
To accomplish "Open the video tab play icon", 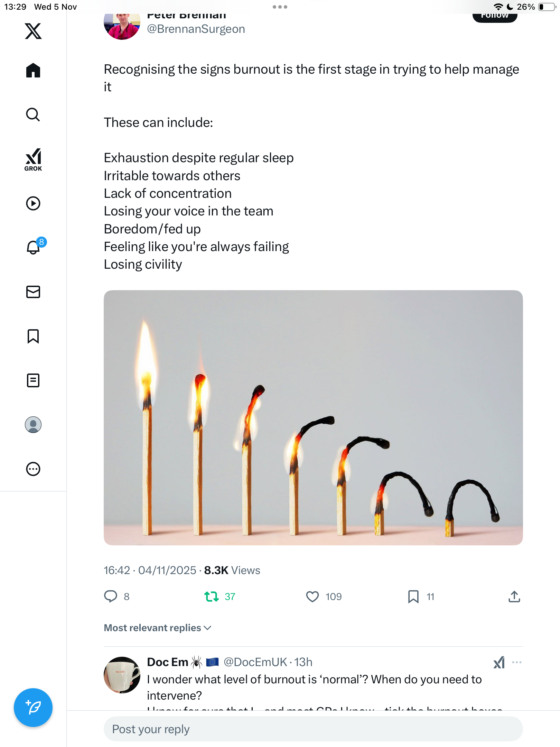I will (33, 203).
